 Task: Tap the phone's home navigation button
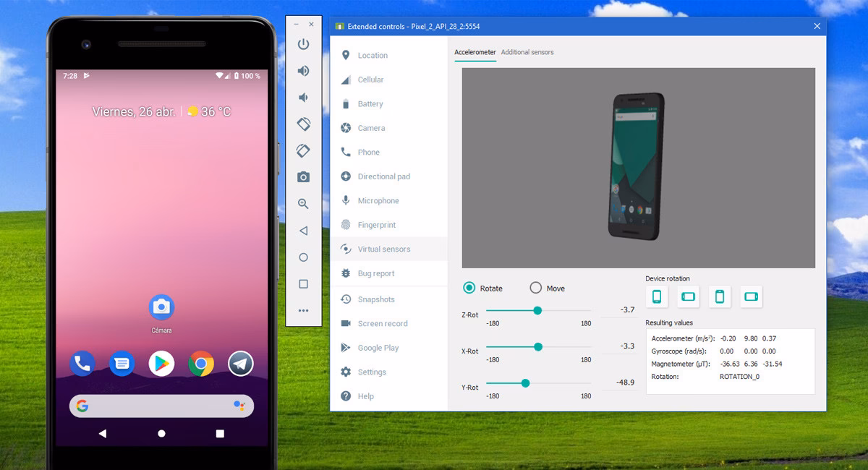(x=161, y=433)
